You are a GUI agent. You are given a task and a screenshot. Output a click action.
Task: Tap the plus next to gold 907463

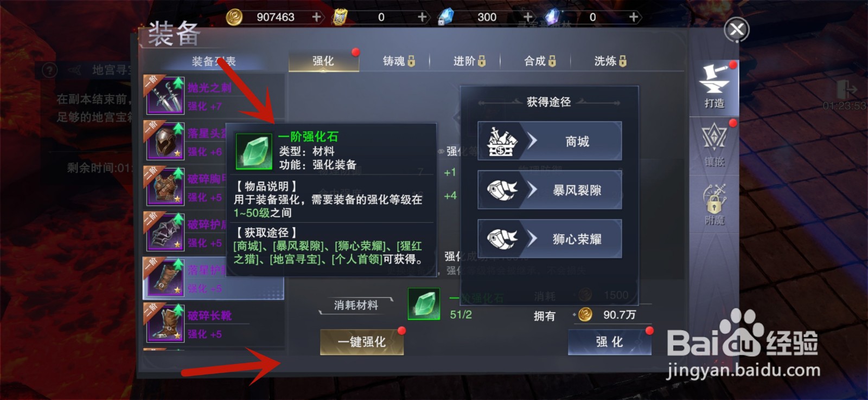pyautogui.click(x=317, y=17)
